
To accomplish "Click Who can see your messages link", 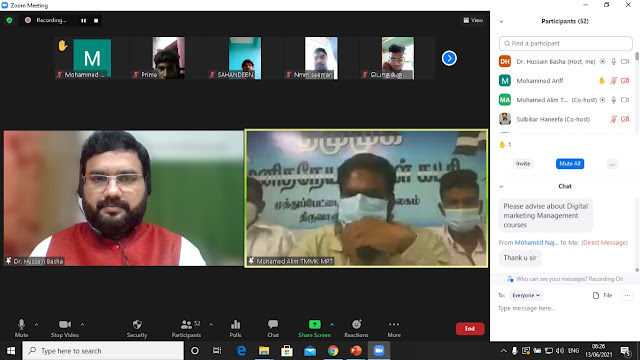I will [x=565, y=279].
